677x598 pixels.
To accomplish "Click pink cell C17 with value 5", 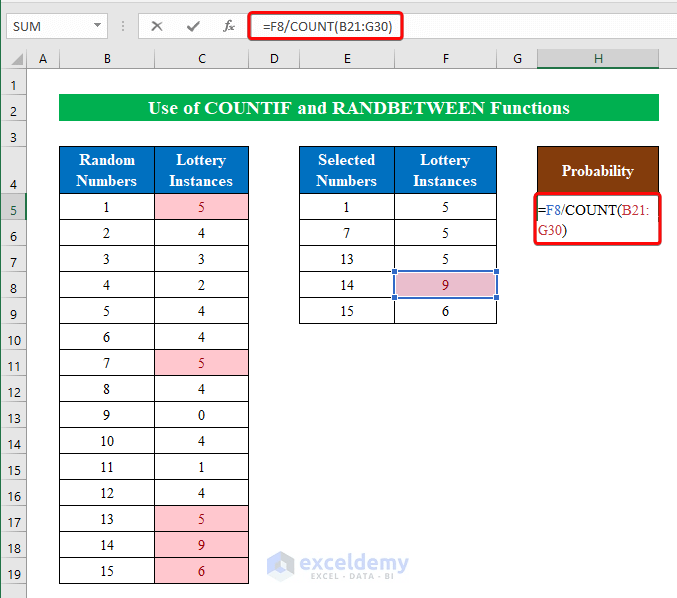I will point(201,519).
